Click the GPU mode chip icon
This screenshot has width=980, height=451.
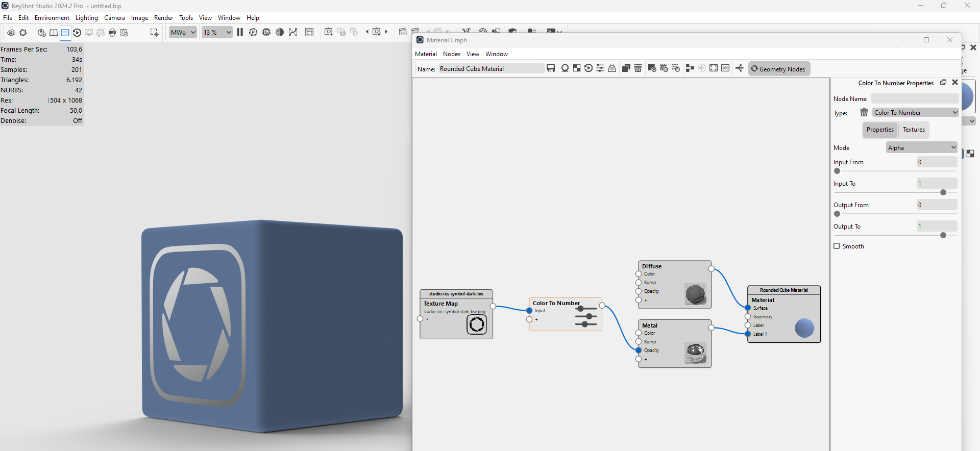(x=266, y=32)
